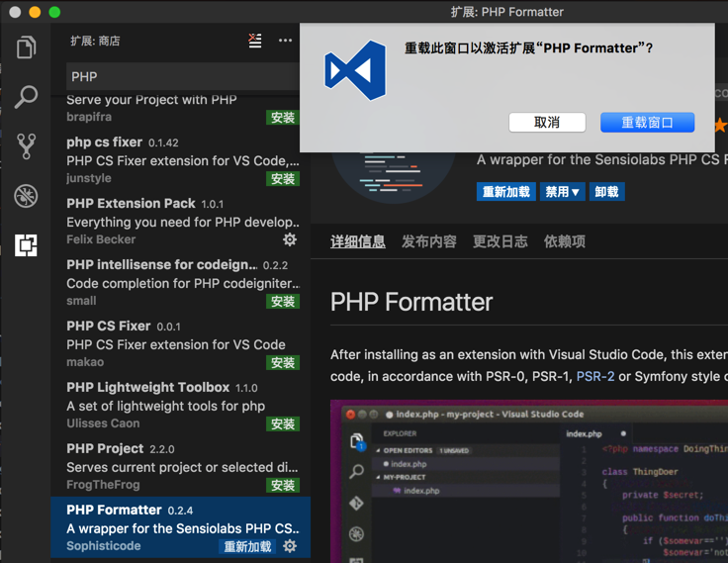
Task: Confirm with the 重载窗口 button
Action: (647, 123)
